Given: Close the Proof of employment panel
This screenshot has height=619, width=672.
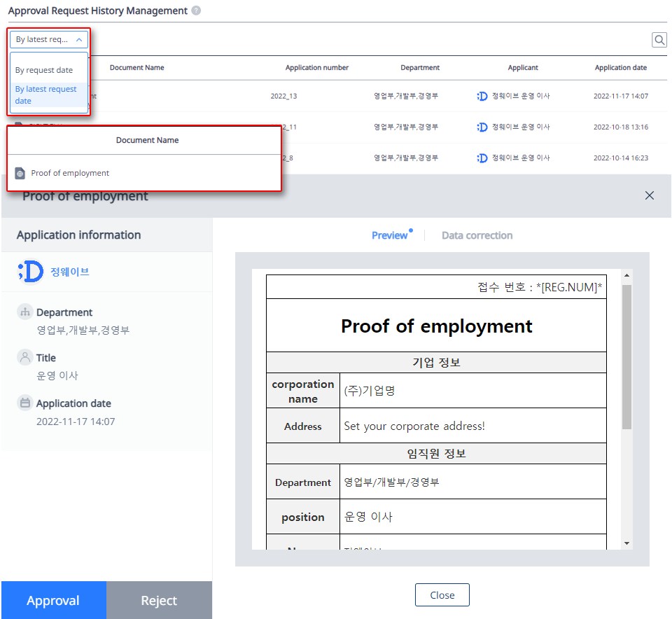Looking at the screenshot, I should click(x=650, y=195).
